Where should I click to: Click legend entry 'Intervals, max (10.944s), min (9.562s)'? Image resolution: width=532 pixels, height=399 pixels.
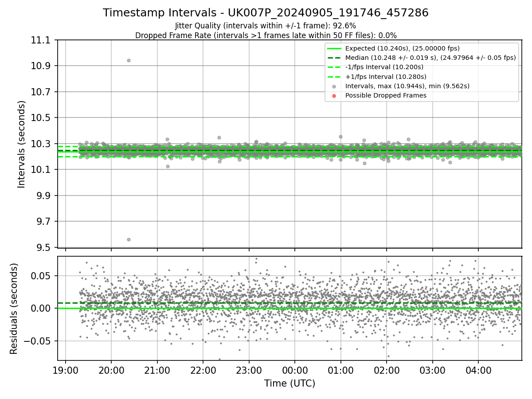[407, 86]
